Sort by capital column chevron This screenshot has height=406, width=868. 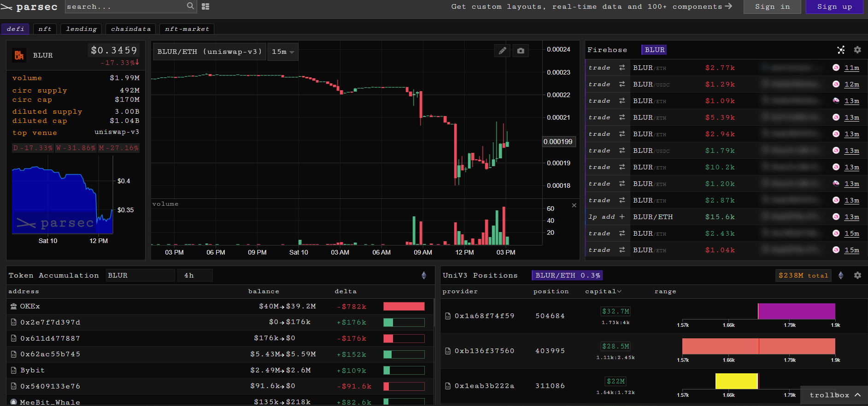point(619,291)
